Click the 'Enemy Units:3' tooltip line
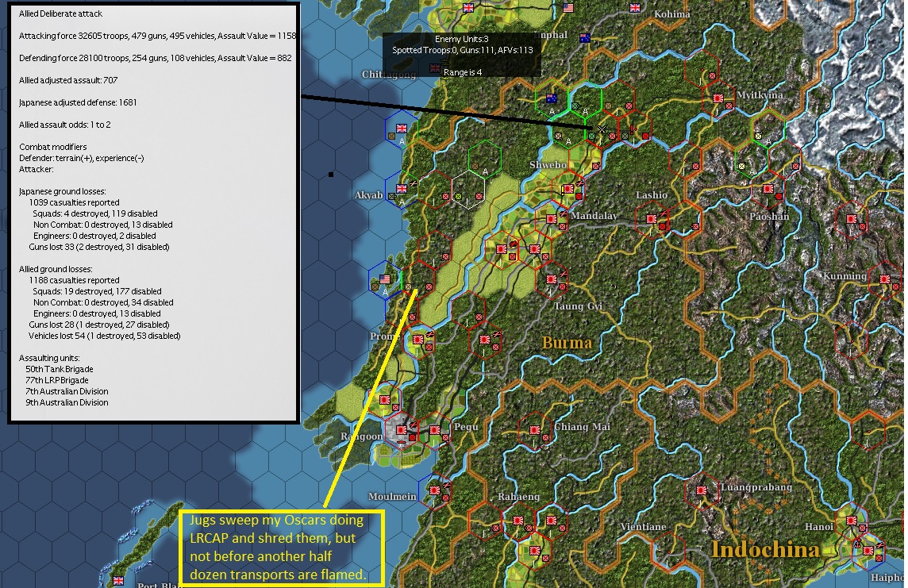This screenshot has width=908, height=588. 462,39
